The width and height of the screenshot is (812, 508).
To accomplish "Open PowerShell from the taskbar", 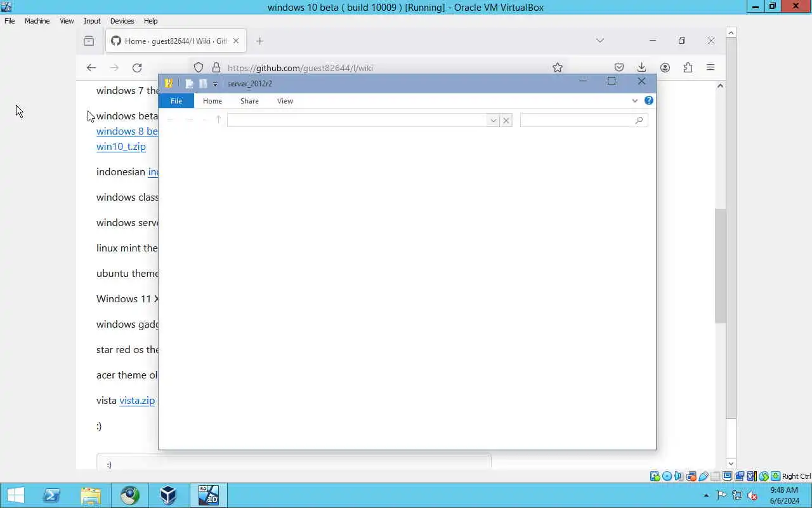I will 51,495.
